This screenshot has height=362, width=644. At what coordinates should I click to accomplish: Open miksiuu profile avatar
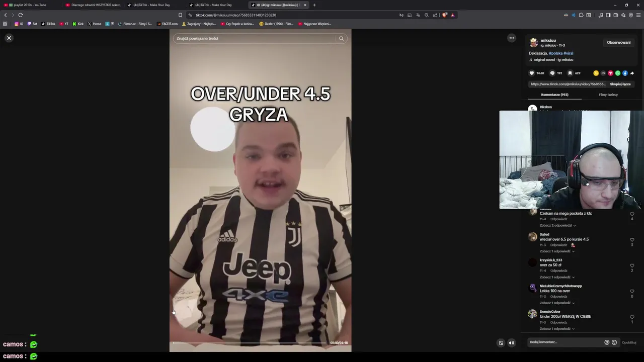point(533,43)
